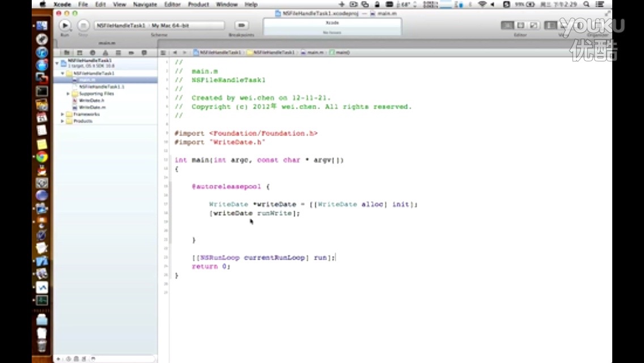Expand the Frameworks group
The image size is (644, 363).
click(x=62, y=114)
